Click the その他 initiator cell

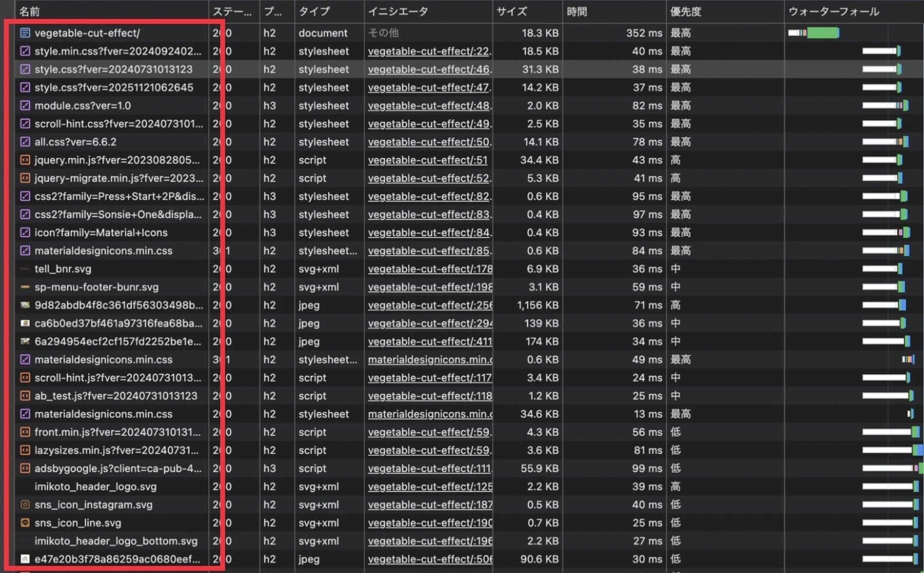(383, 33)
